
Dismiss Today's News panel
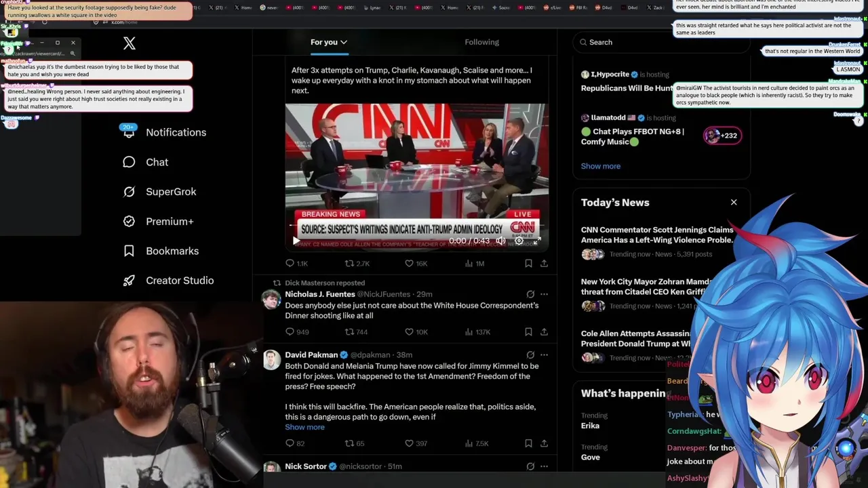[734, 202]
